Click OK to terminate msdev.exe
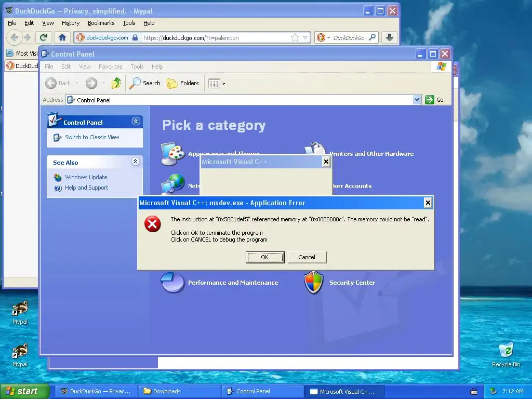Screen dimensions: 532x399 click(264, 257)
